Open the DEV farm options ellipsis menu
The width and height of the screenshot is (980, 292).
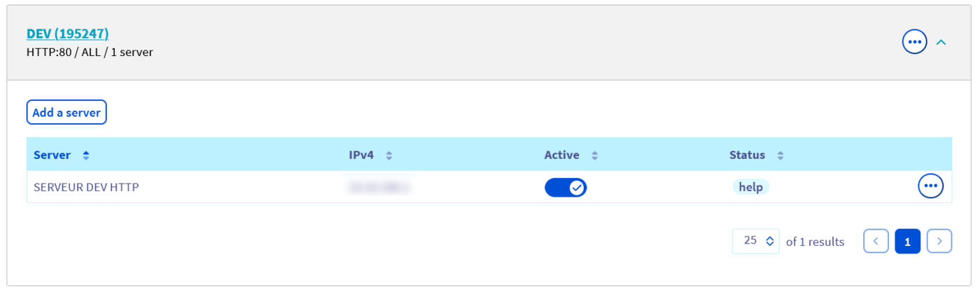[x=914, y=42]
